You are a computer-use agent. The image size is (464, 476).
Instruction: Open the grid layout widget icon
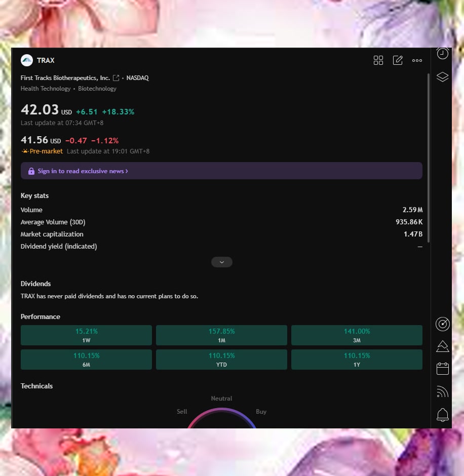[x=378, y=60]
